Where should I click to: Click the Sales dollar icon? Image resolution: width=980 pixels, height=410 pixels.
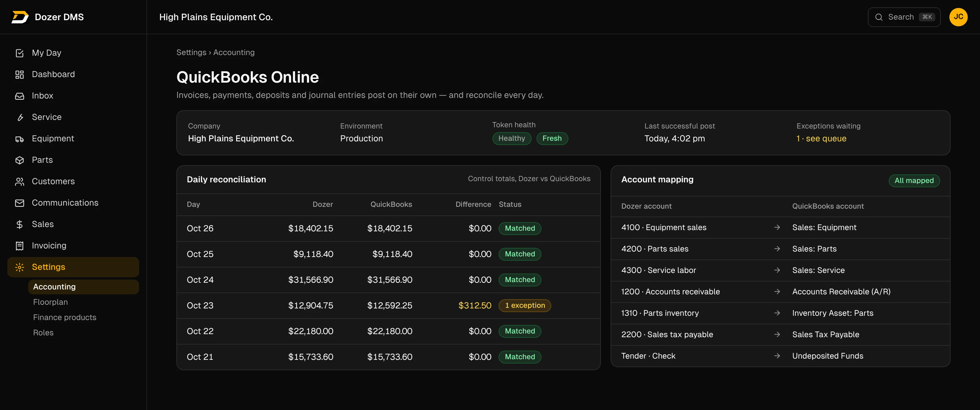(19, 224)
